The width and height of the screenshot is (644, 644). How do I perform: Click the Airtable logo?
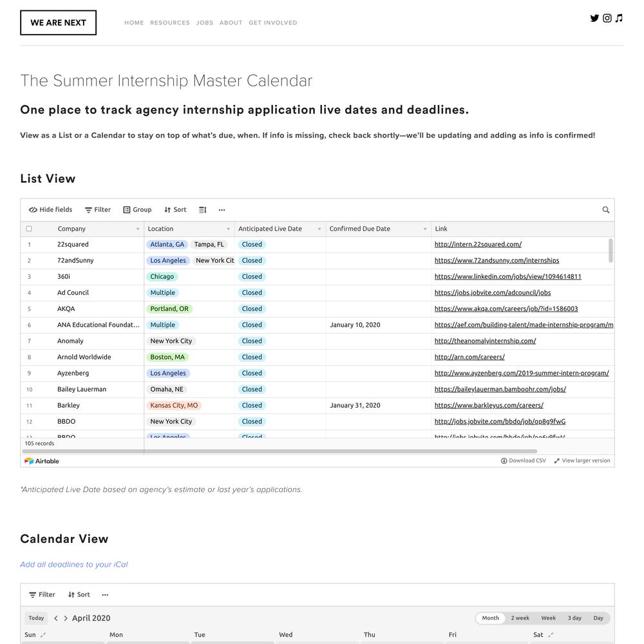pos(41,461)
